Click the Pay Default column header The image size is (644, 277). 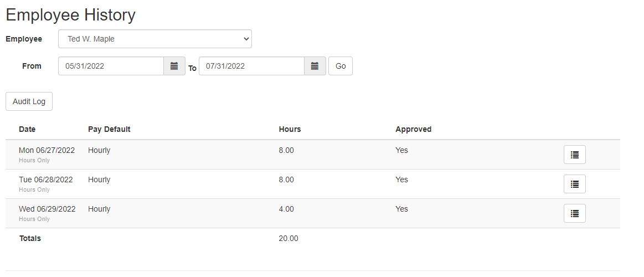(x=109, y=129)
